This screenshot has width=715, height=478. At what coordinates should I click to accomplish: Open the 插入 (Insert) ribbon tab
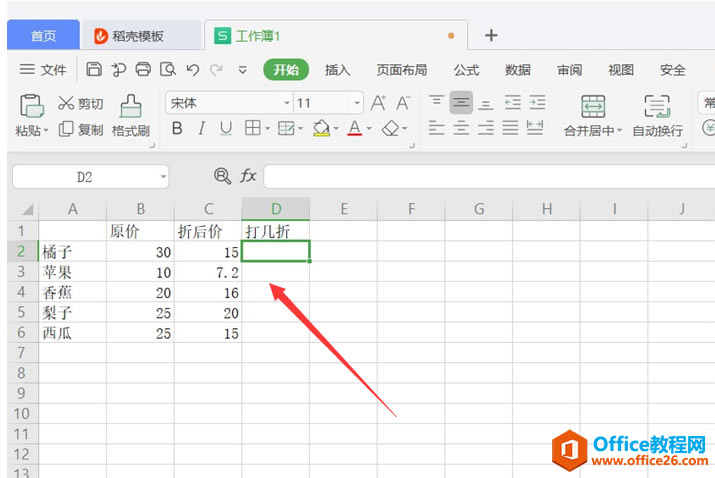[x=337, y=70]
